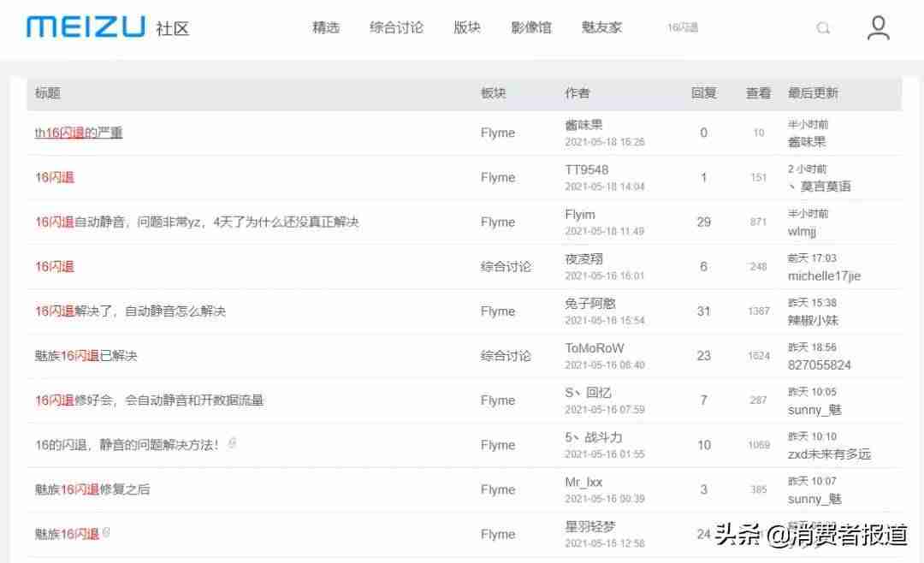Click timestamp 昨天 18:56

(x=812, y=347)
